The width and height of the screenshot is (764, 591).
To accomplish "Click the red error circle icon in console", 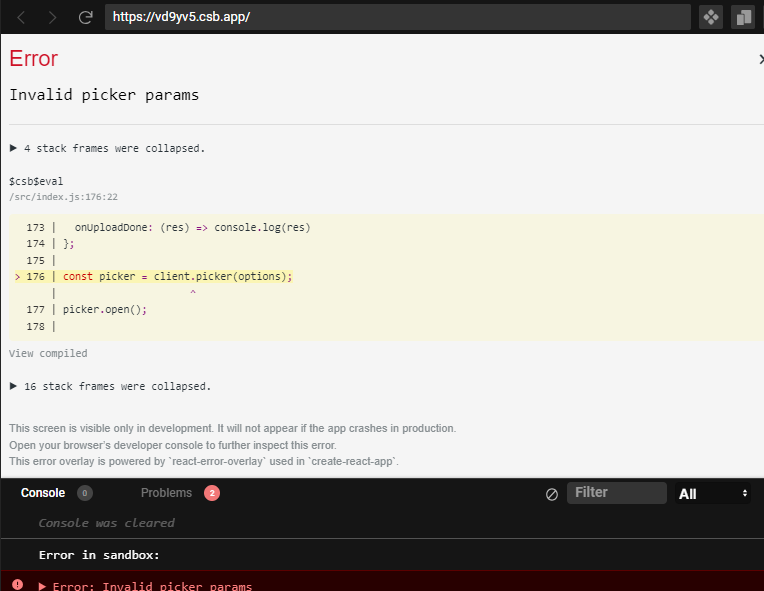I will pos(18,584).
